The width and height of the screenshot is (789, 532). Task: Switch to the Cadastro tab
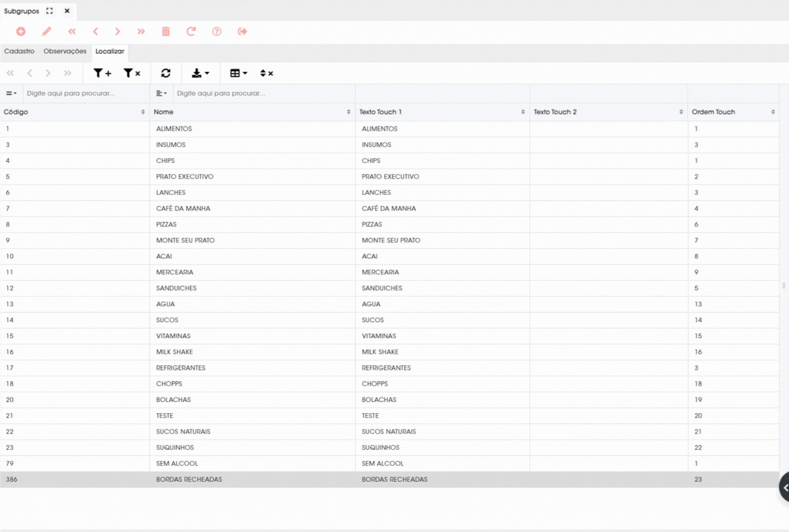[19, 51]
